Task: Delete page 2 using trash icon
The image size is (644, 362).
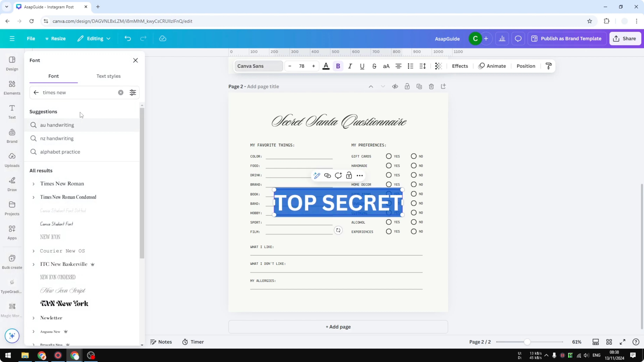Action: coord(431,86)
